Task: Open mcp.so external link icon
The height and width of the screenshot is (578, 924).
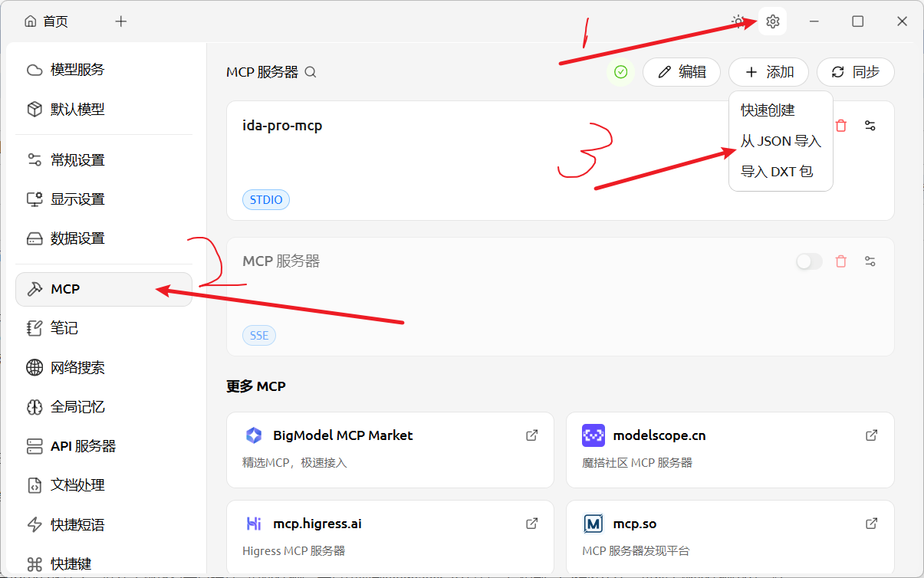Action: click(x=871, y=523)
